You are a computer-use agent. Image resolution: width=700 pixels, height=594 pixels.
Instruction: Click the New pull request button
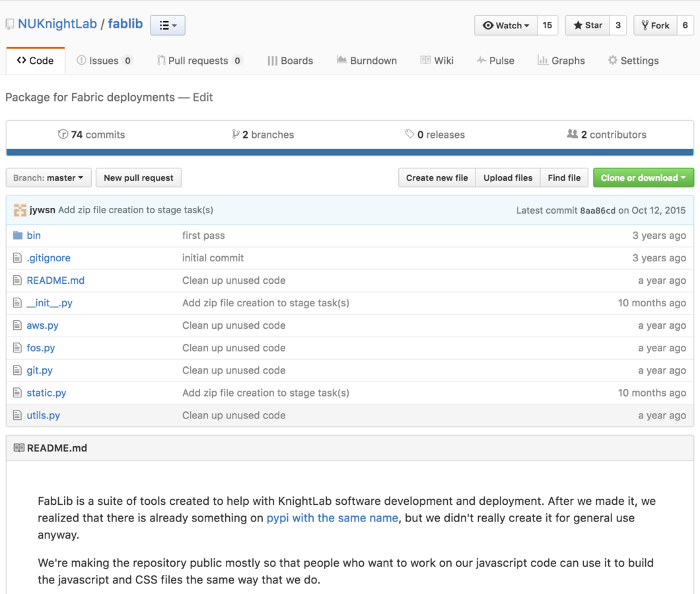pos(139,178)
